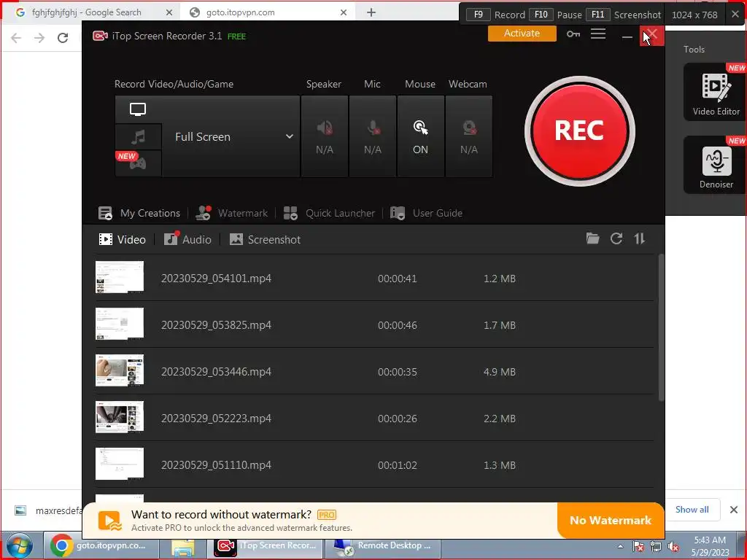Refresh the recordings list
The height and width of the screenshot is (560, 747).
[x=616, y=238]
